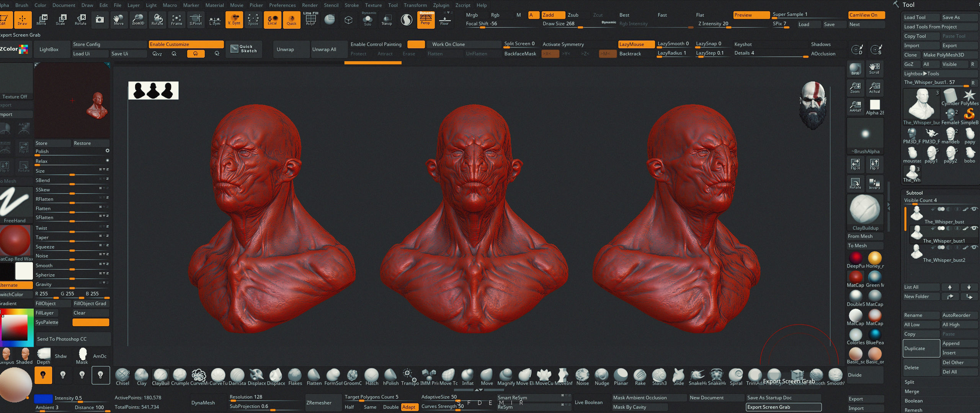Toggle visibility eye of The_Whisper_bust1
This screenshot has width=980, height=413.
tap(974, 228)
